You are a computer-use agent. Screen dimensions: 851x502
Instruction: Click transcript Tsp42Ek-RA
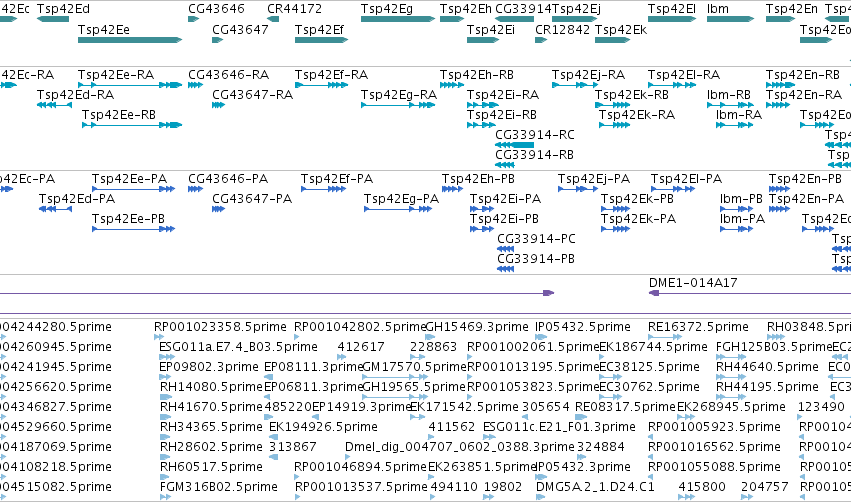point(637,115)
